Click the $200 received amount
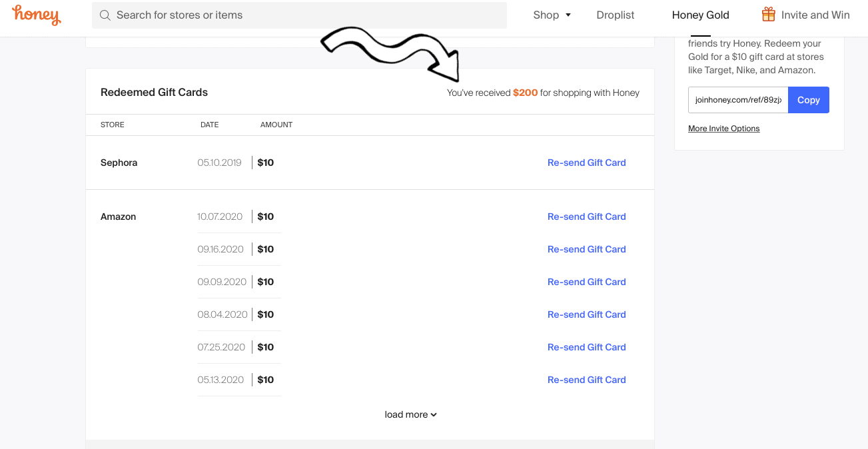The image size is (868, 449). pyautogui.click(x=525, y=93)
